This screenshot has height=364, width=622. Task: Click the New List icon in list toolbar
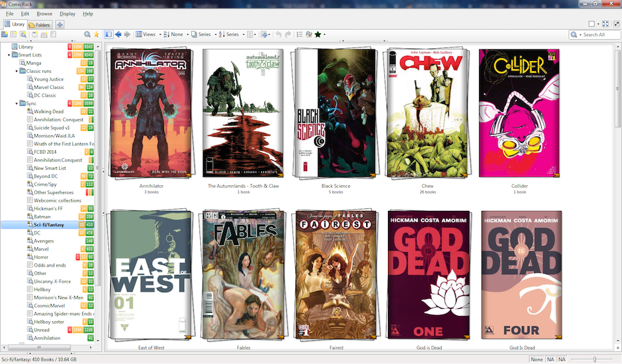pyautogui.click(x=13, y=35)
